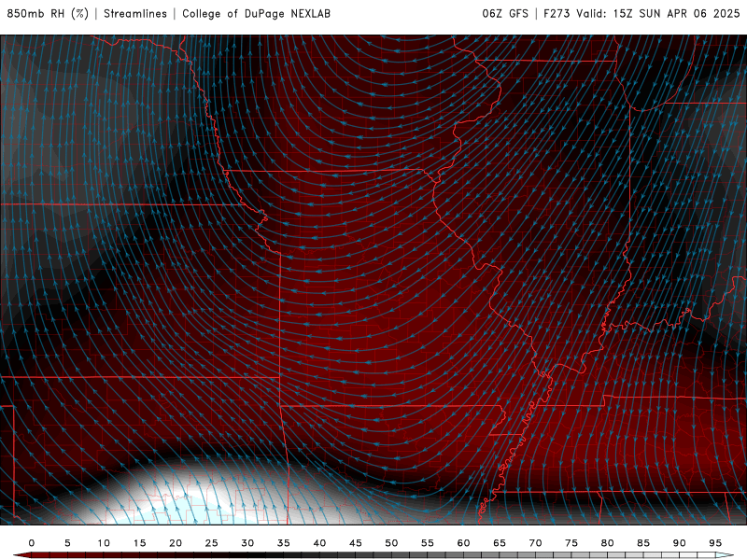Click the colorbar label "15"

[x=139, y=543]
